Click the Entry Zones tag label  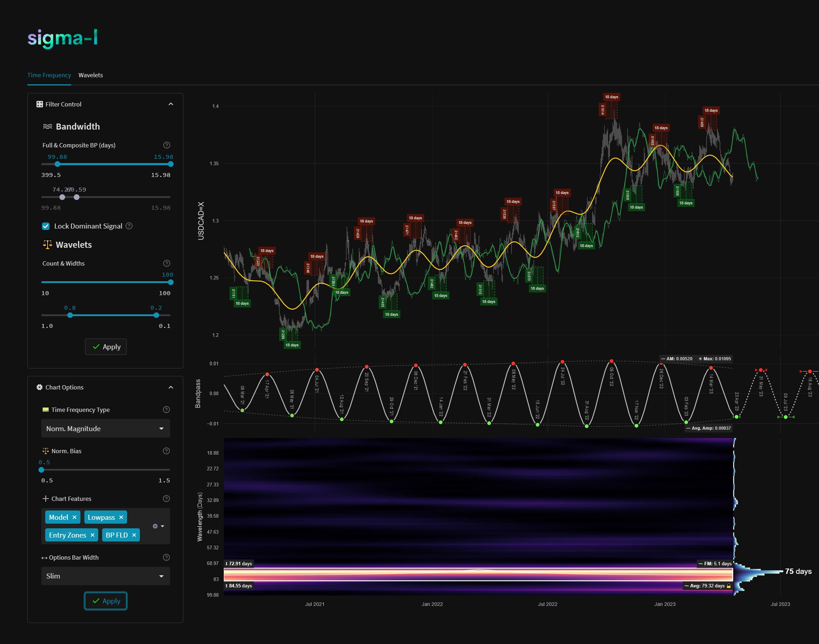(x=68, y=535)
